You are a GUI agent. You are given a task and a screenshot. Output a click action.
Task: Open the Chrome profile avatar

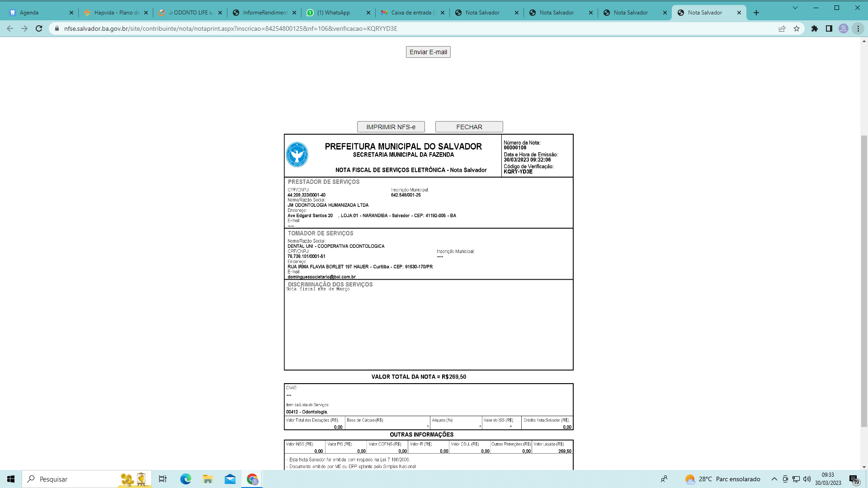pyautogui.click(x=844, y=28)
